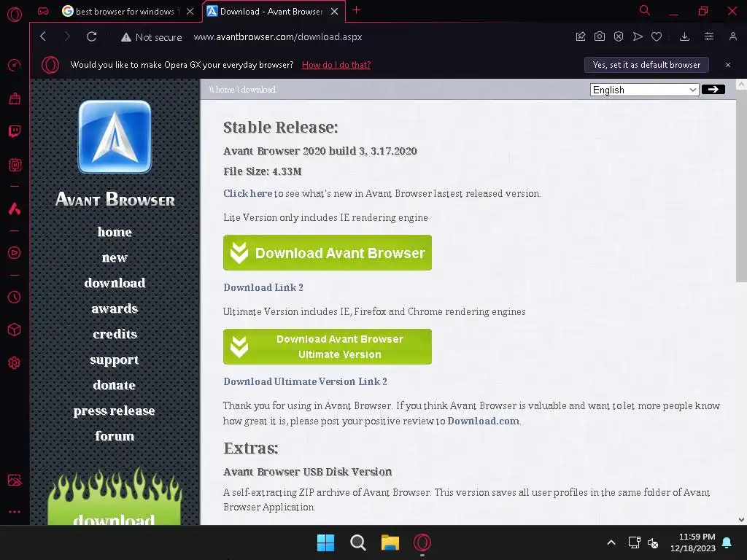Screen dimensions: 747x560
Task: Open GX Control speedometer icon in sidebar
Action: click(x=15, y=65)
